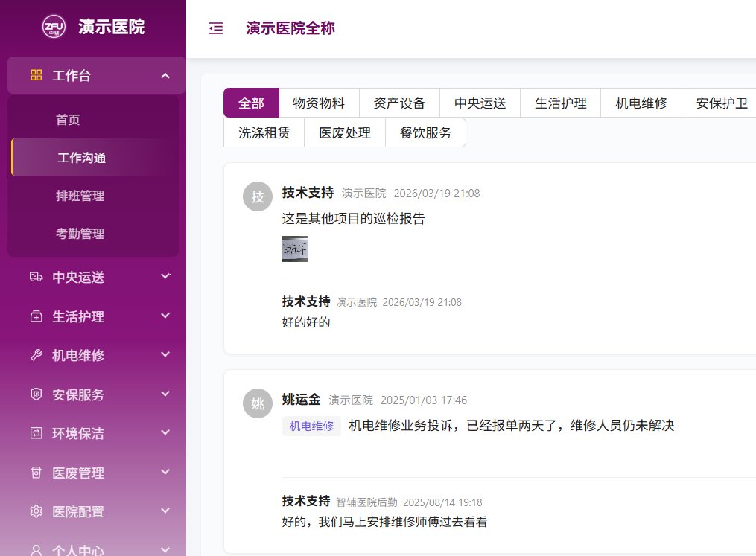Click the 个人中心 user icon
Screen dimensions: 756x556
coord(36,550)
